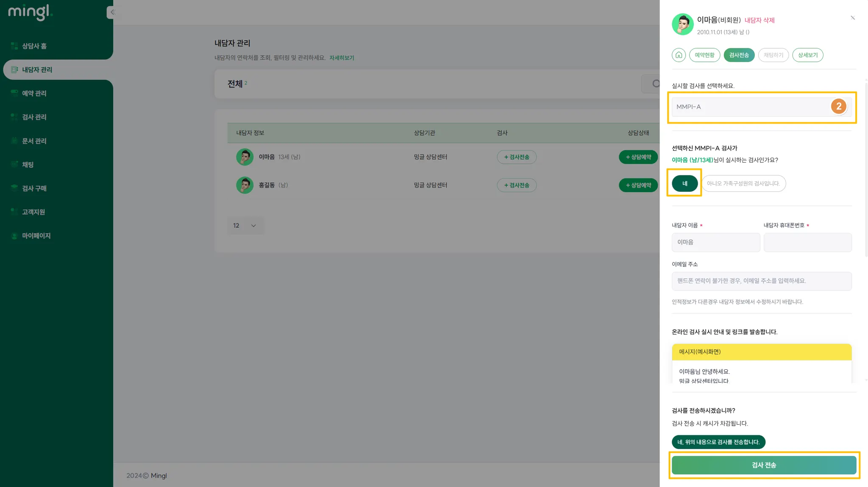Image resolution: width=868 pixels, height=487 pixels.
Task: Click the 검사 구매 sidebar icon
Action: 14,188
